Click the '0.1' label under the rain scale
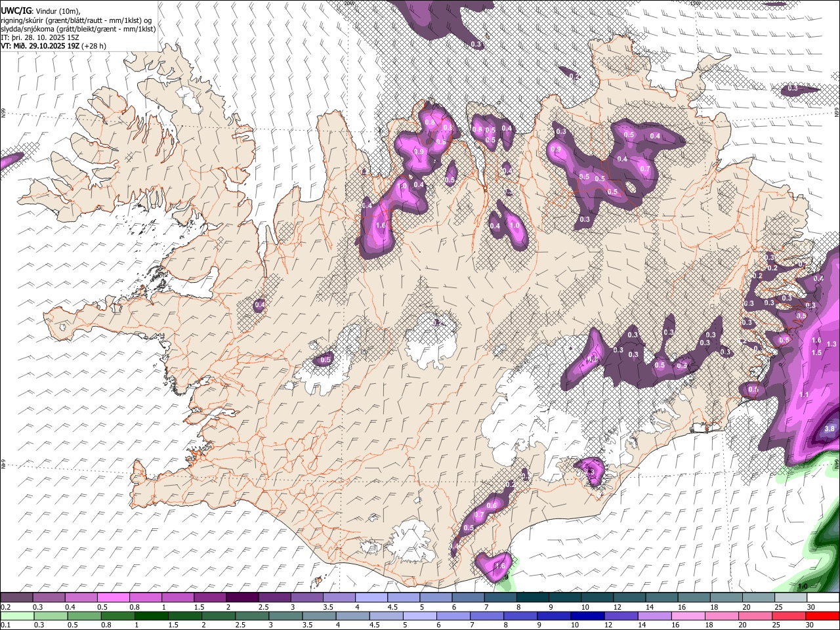The width and height of the screenshot is (840, 630). click(5, 625)
